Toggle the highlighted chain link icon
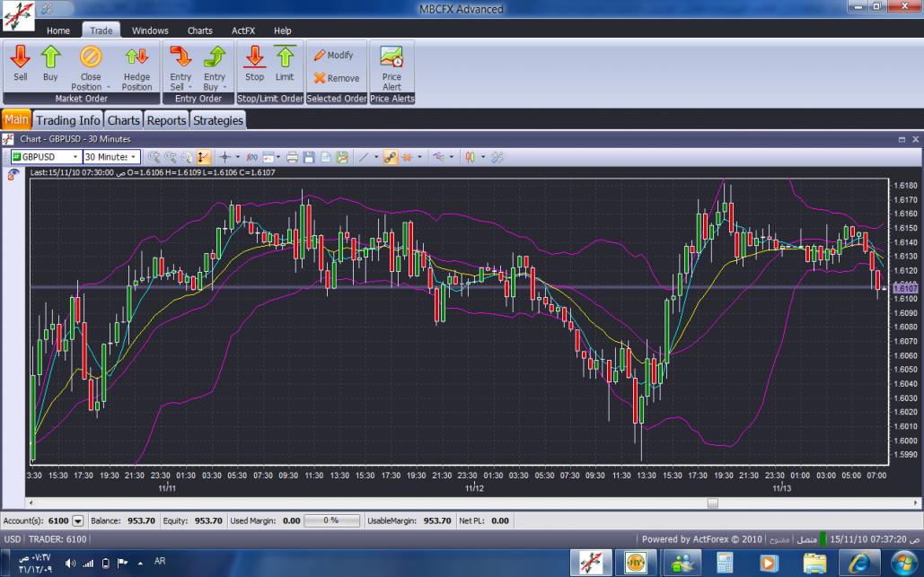The image size is (924, 577). (x=390, y=157)
